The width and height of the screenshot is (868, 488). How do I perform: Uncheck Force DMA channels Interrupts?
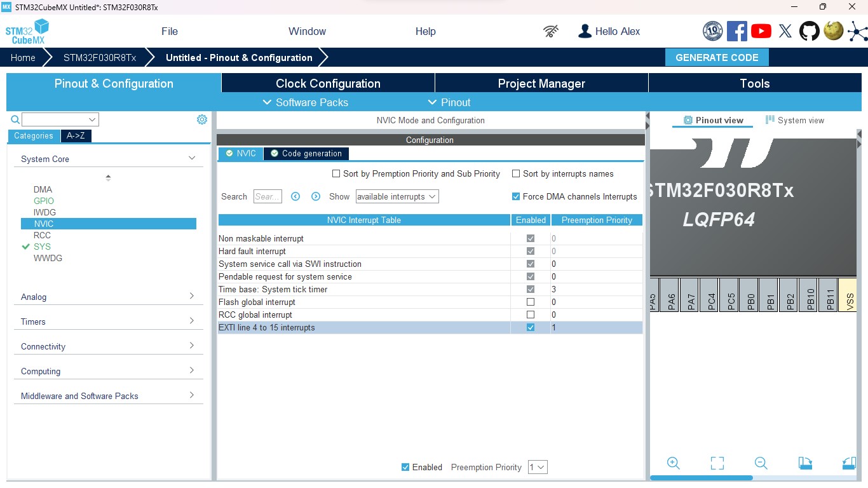point(516,196)
